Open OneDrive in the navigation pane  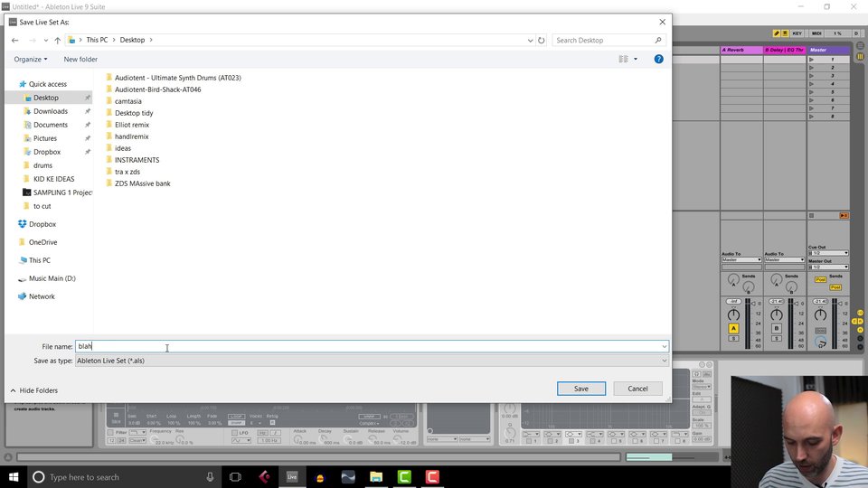42,242
